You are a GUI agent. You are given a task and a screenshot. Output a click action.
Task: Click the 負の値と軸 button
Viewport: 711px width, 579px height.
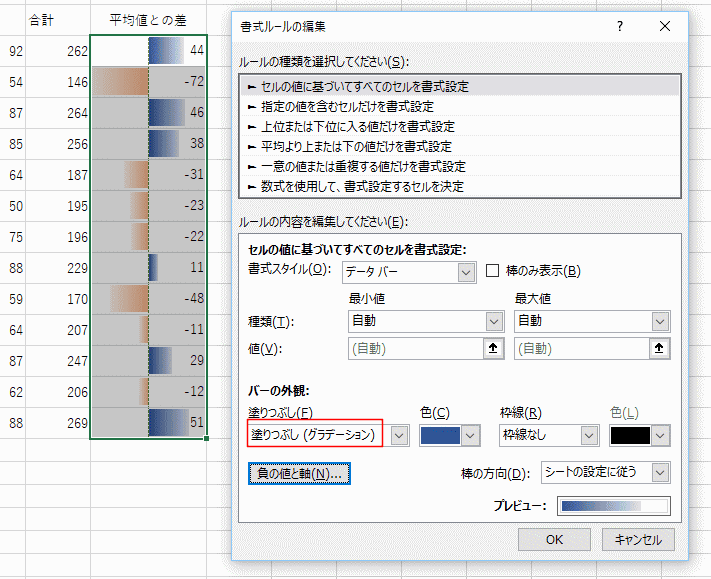pos(300,473)
